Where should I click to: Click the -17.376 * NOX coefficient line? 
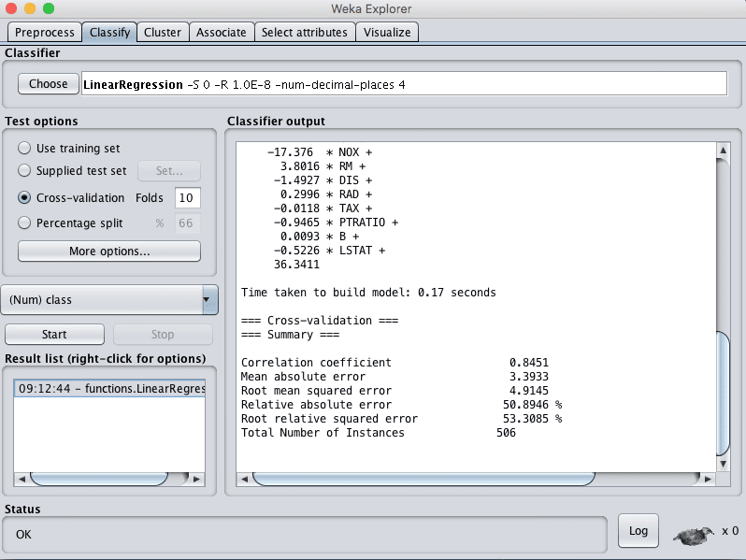coord(319,152)
